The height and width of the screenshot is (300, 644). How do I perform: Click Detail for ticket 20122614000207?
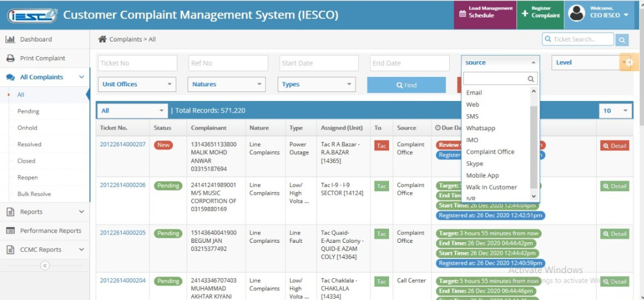coord(614,146)
